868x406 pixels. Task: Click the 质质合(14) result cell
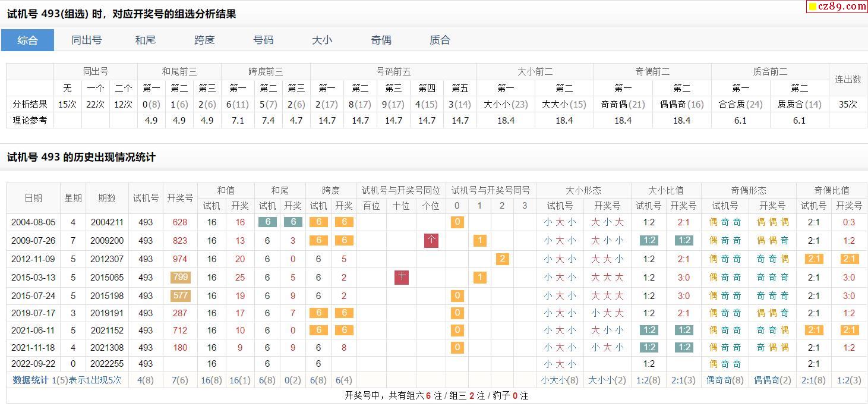799,104
